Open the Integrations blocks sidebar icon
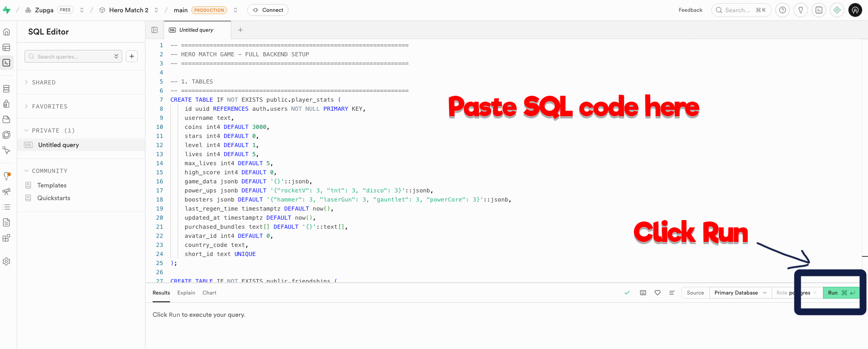The height and width of the screenshot is (349, 868). (x=6, y=238)
